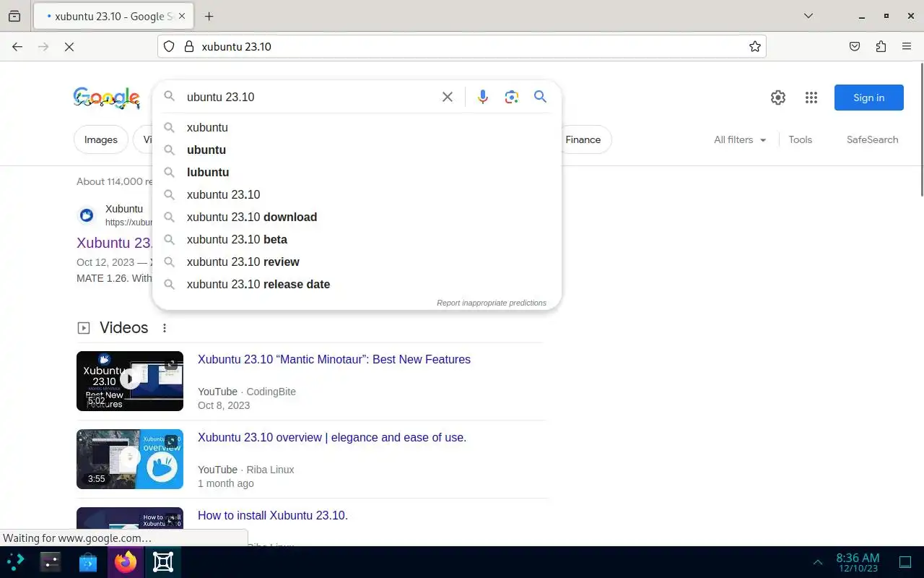Open tracking protection shield icon

pyautogui.click(x=169, y=46)
